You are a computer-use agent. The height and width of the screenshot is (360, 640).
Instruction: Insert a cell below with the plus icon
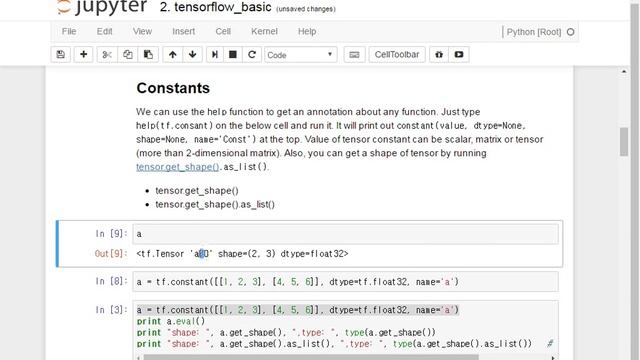coord(83,54)
